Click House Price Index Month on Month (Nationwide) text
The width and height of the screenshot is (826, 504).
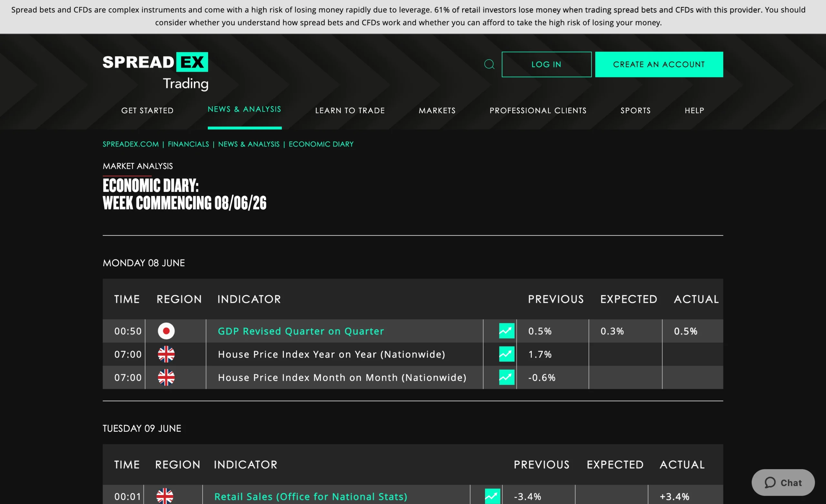pos(342,377)
